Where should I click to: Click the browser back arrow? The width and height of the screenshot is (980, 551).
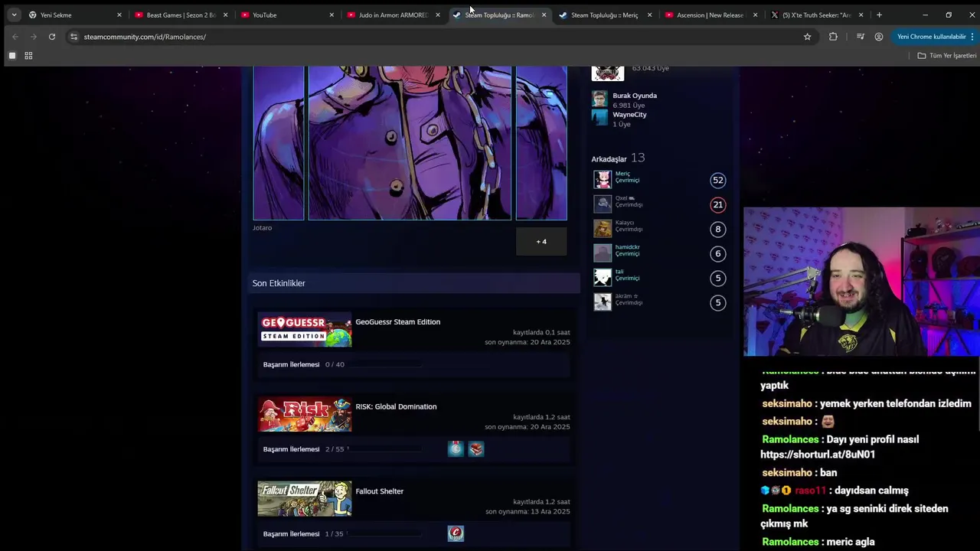point(15,37)
